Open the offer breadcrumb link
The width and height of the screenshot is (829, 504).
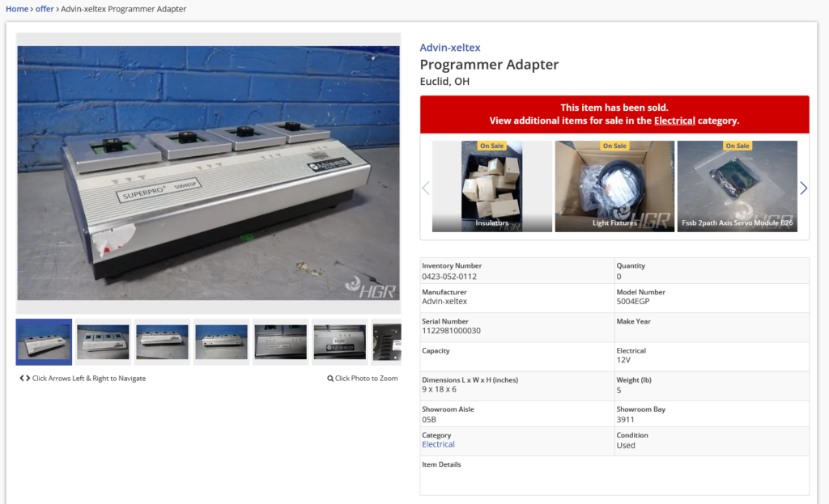pyautogui.click(x=45, y=9)
